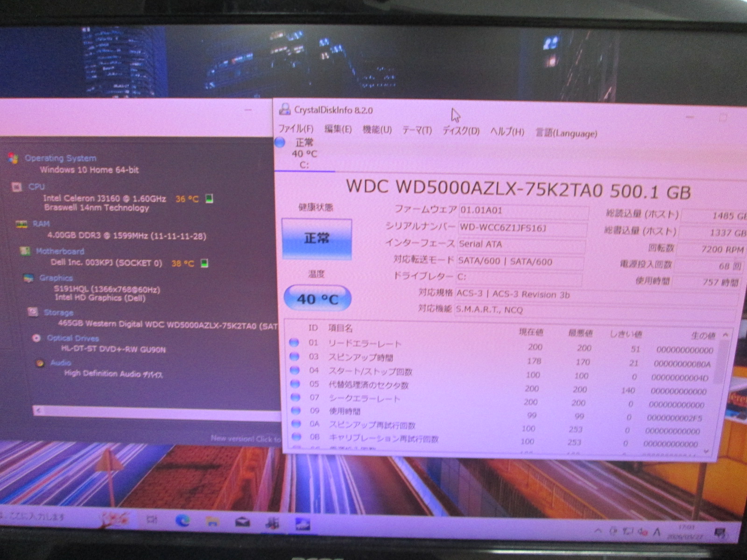
Task: Click the blue 正常 health status button
Action: click(x=317, y=238)
